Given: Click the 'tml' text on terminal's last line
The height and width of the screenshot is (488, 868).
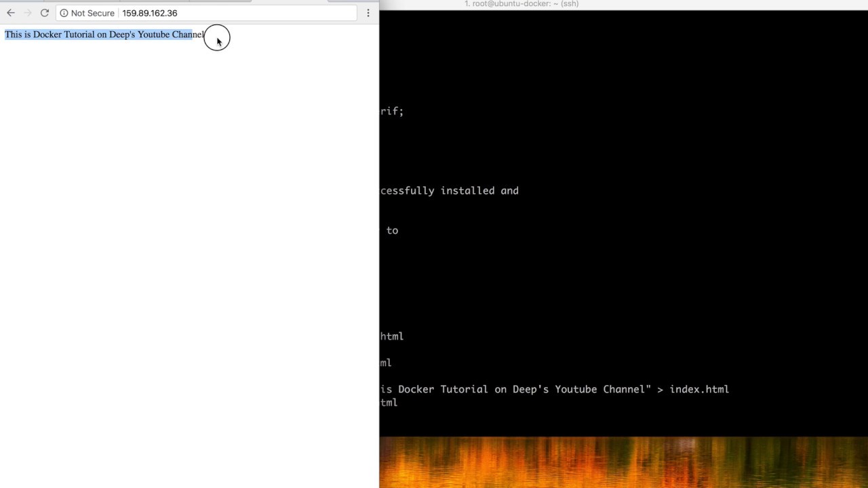Looking at the screenshot, I should pyautogui.click(x=389, y=403).
